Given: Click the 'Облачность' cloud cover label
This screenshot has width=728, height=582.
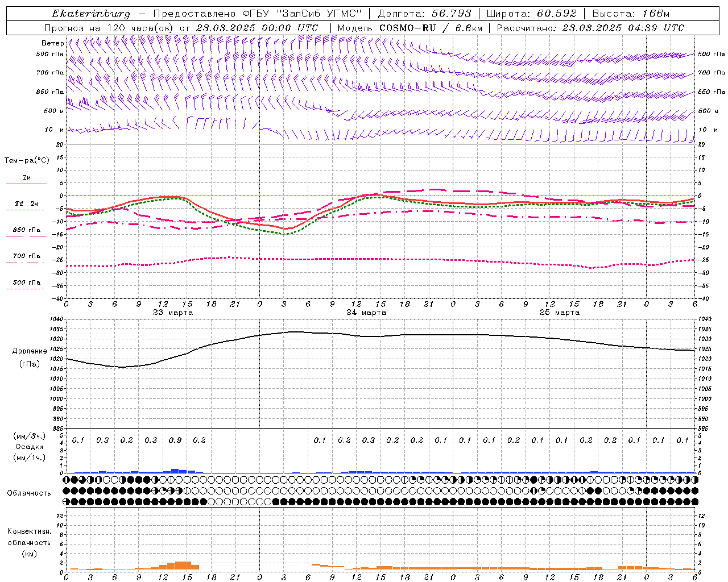Looking at the screenshot, I should tap(29, 493).
